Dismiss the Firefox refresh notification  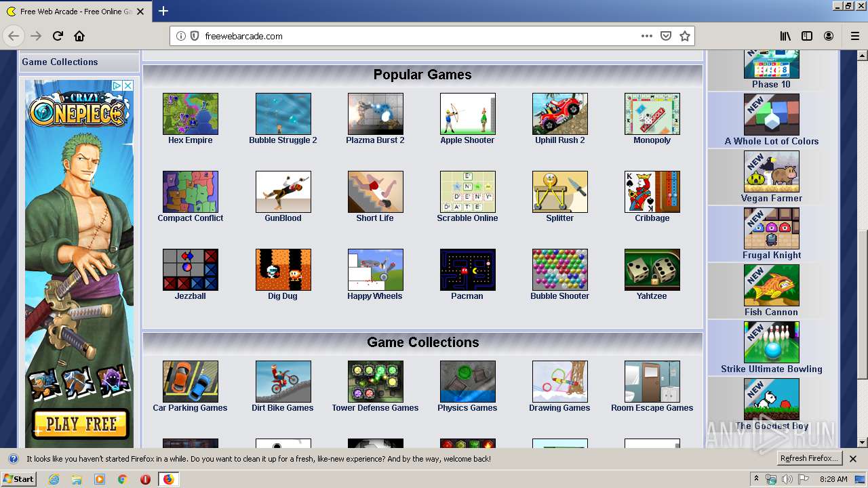(x=853, y=459)
